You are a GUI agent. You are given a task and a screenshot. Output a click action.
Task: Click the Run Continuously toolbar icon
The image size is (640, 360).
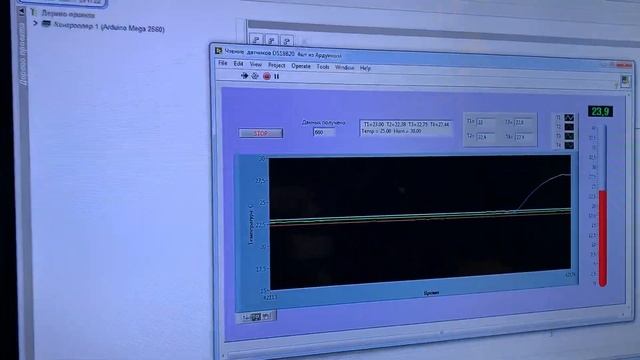pos(255,76)
